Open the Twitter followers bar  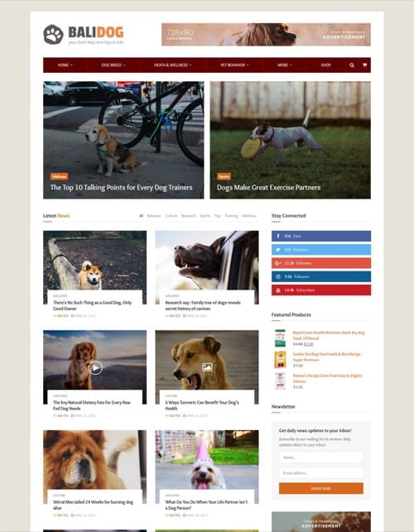pyautogui.click(x=321, y=249)
